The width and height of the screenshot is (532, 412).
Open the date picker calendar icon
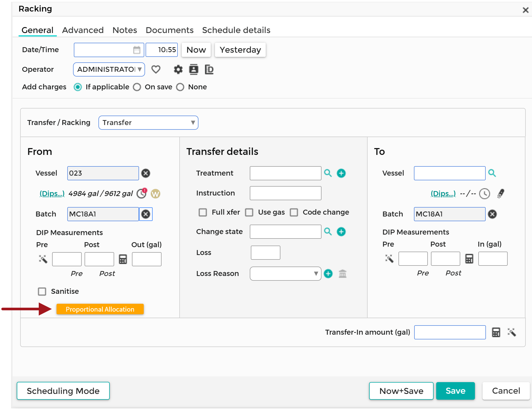[137, 50]
